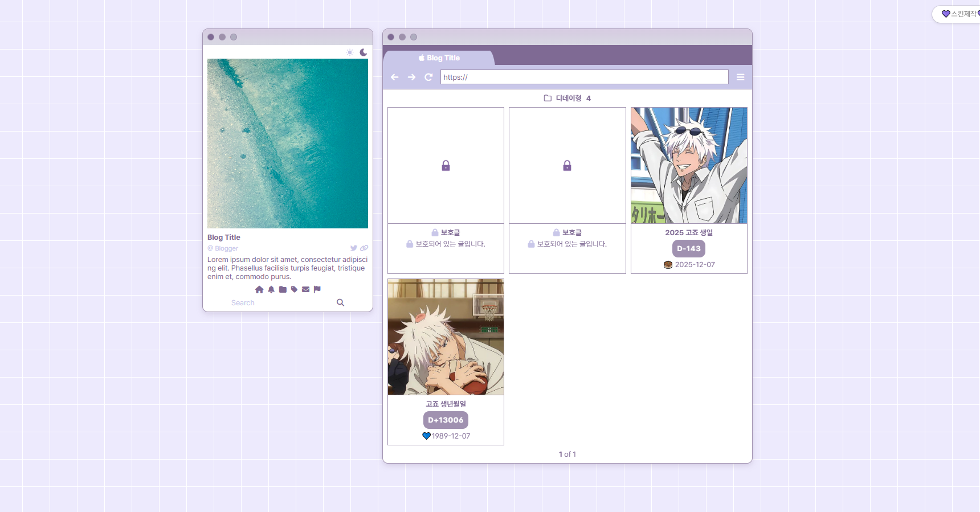Viewport: 980px width, 512px height.
Task: Open the hamburger menu icon
Action: coord(741,77)
